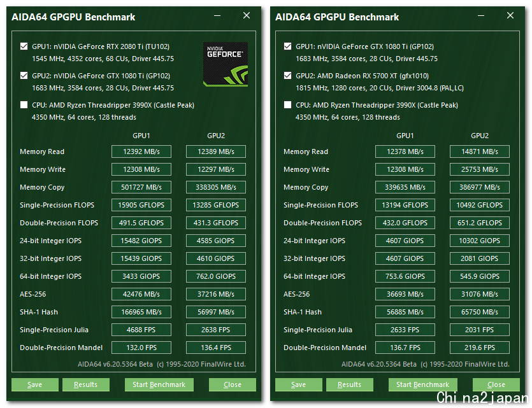The width and height of the screenshot is (532, 408).
Task: Select the 386977 MB/s Memory Copy value
Action: click(479, 187)
